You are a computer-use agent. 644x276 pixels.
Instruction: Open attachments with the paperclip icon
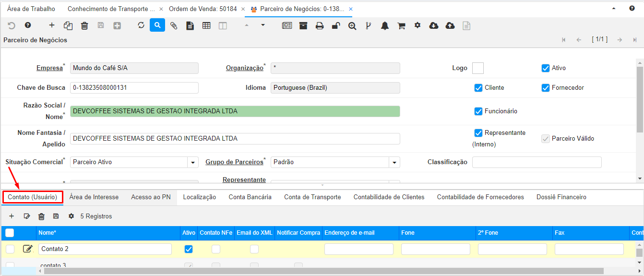[174, 25]
